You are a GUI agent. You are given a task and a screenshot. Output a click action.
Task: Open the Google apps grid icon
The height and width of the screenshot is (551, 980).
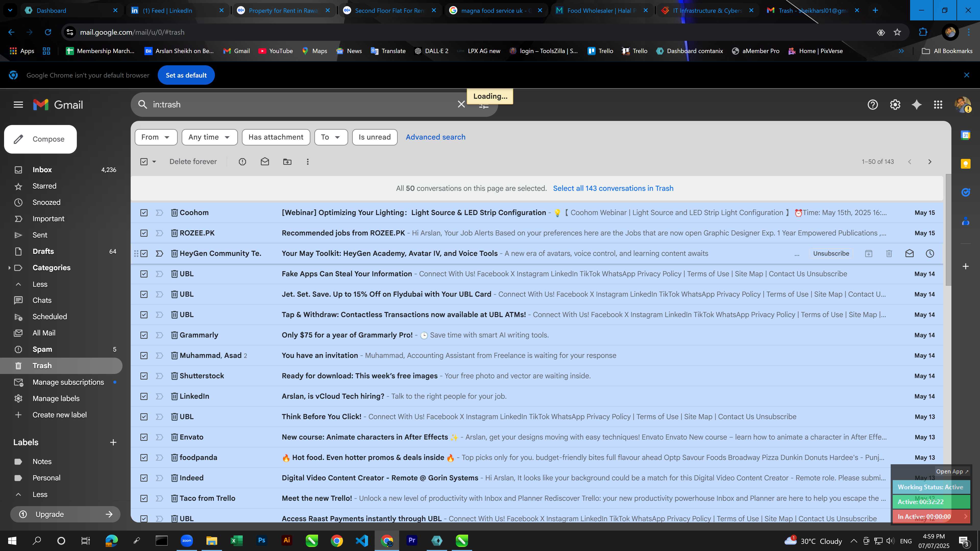click(x=938, y=105)
